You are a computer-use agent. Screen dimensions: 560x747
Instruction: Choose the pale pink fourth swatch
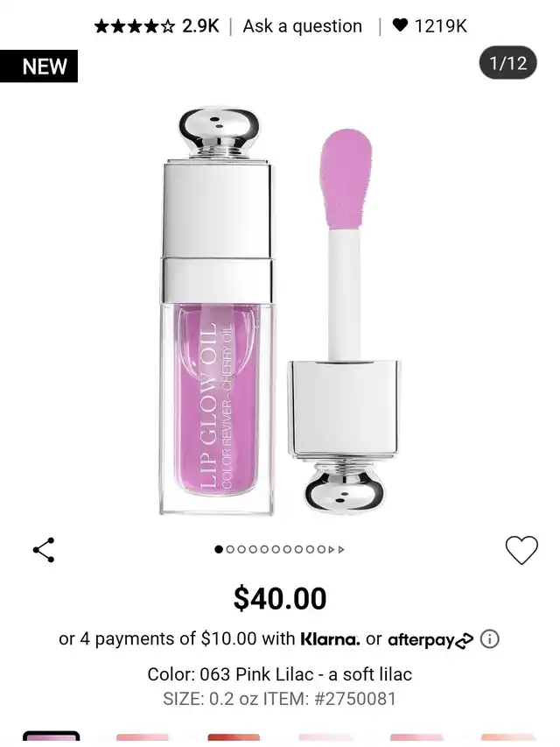[325, 739]
